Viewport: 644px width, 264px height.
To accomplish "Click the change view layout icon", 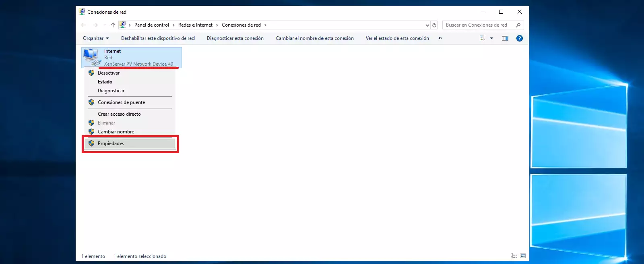I will coord(483,38).
